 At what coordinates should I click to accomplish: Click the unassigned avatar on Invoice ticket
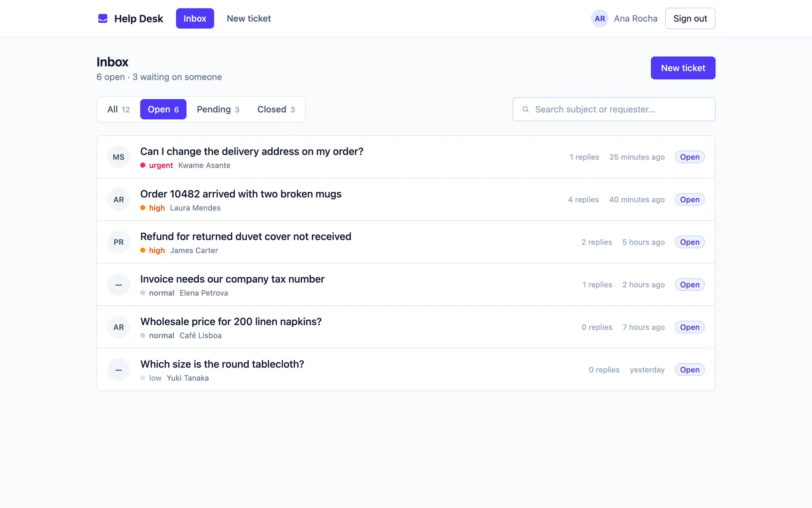click(x=118, y=285)
